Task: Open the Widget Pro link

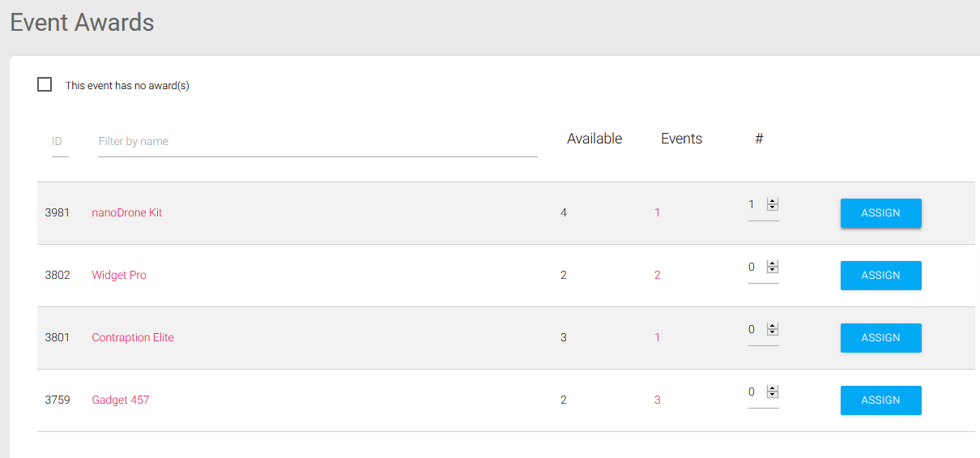Action: [119, 275]
